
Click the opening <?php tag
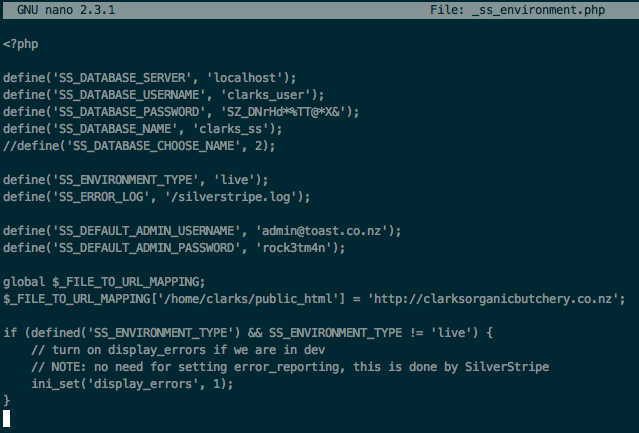(x=22, y=44)
